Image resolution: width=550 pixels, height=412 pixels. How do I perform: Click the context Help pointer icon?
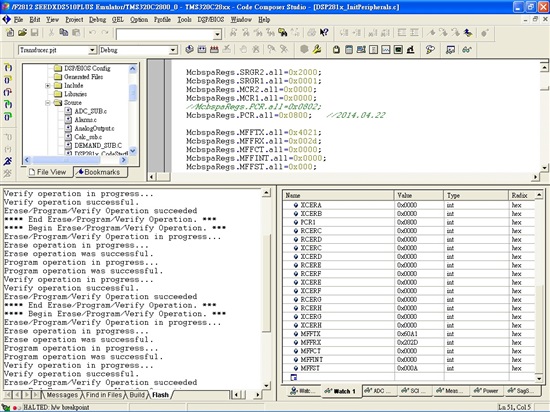(324, 33)
